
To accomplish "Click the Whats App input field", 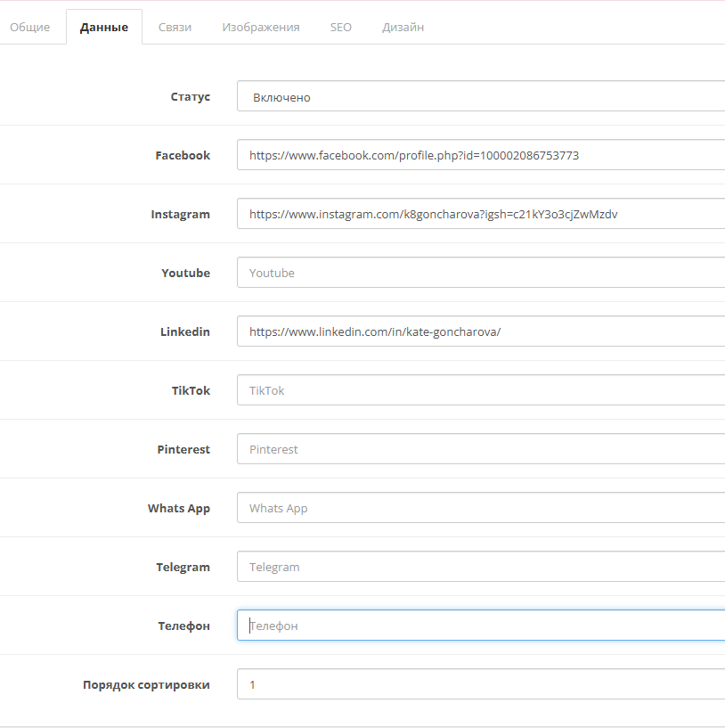I will (481, 508).
